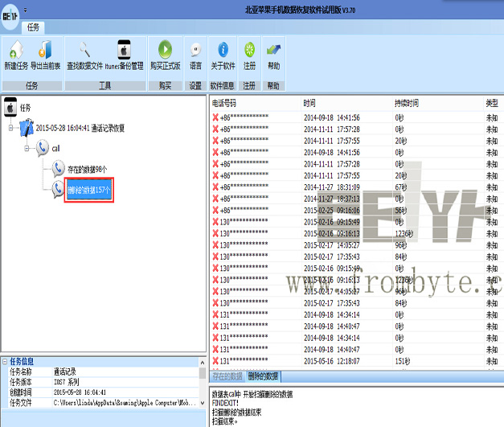
Task: Select the cal call-log tree item
Action: (55, 148)
